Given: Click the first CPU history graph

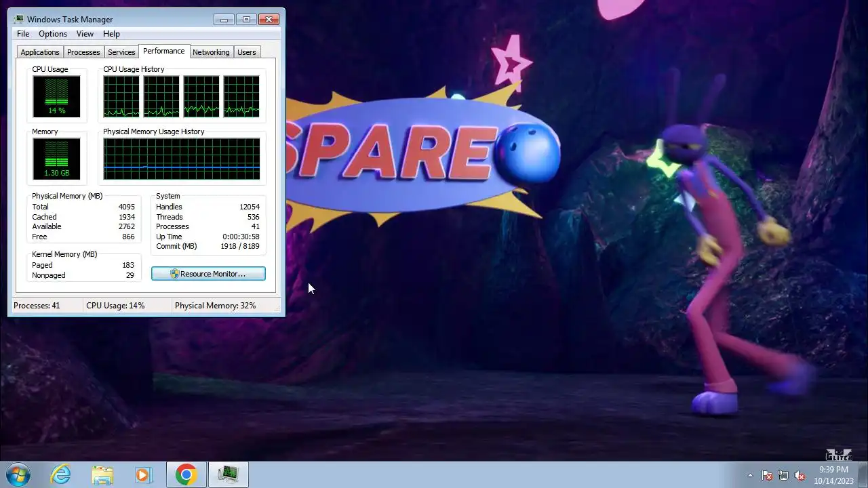Looking at the screenshot, I should [121, 96].
